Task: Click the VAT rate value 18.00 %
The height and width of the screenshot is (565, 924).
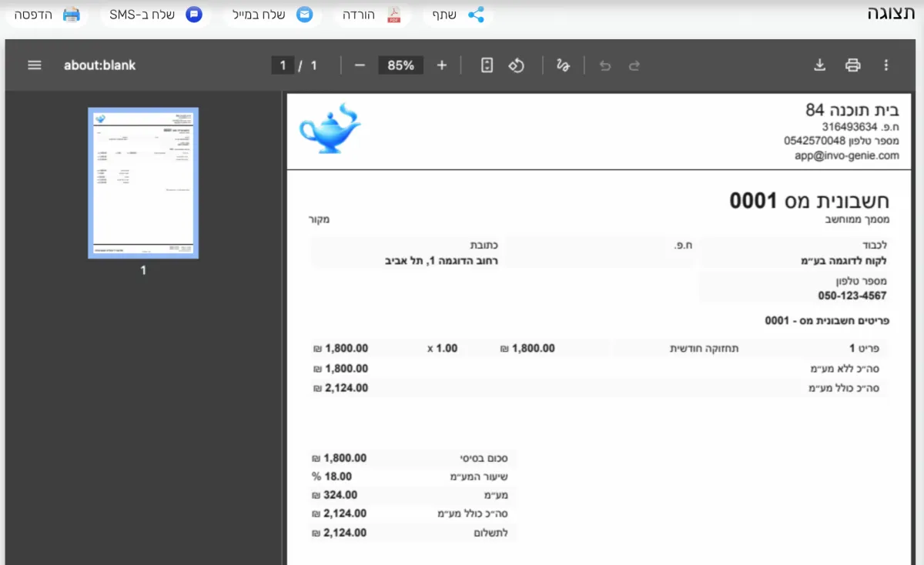Action: pyautogui.click(x=332, y=476)
